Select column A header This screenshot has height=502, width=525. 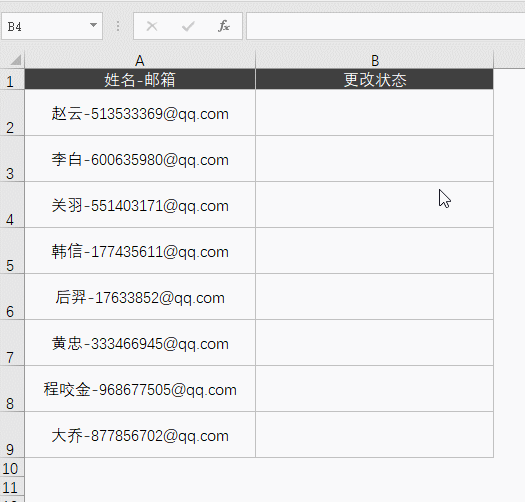pyautogui.click(x=140, y=60)
